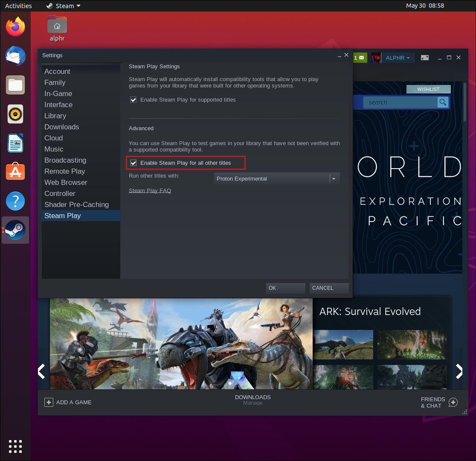Click the clock showing May 30 08:58
Screen dimensions: 476x461
point(425,6)
